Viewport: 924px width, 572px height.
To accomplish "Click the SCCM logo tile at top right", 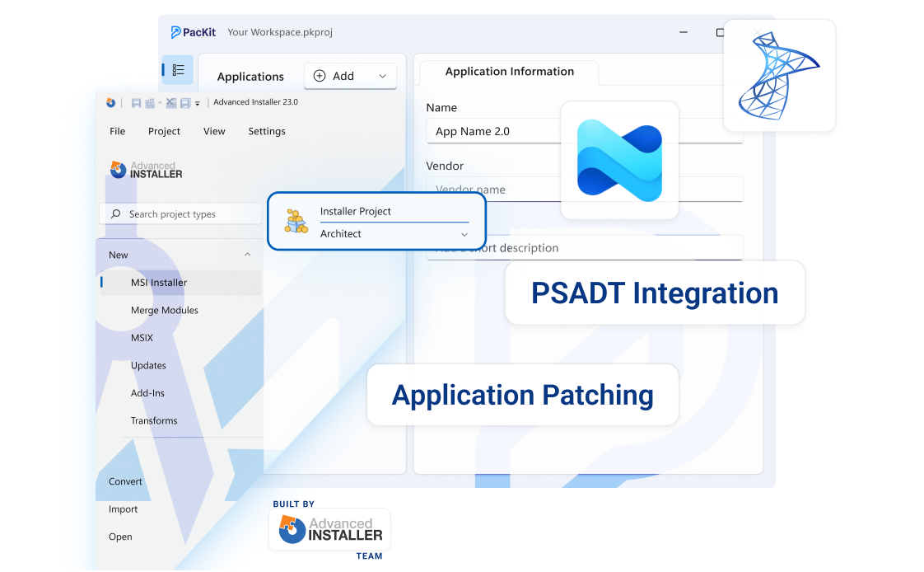I will [779, 76].
